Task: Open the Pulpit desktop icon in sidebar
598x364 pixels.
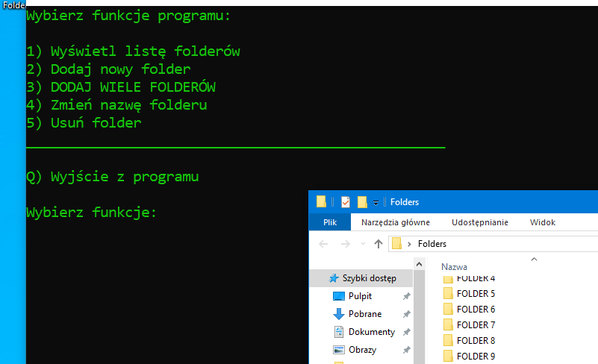Action: [x=360, y=296]
